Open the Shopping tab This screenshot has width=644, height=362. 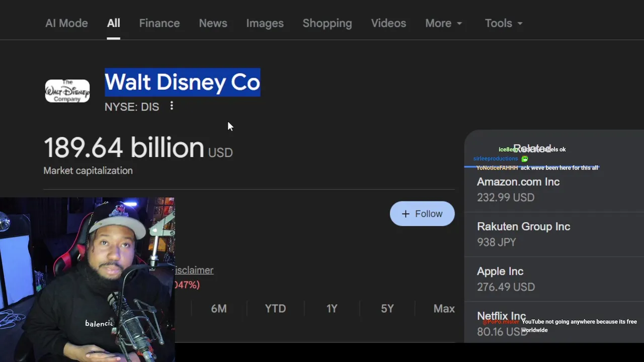pyautogui.click(x=327, y=23)
